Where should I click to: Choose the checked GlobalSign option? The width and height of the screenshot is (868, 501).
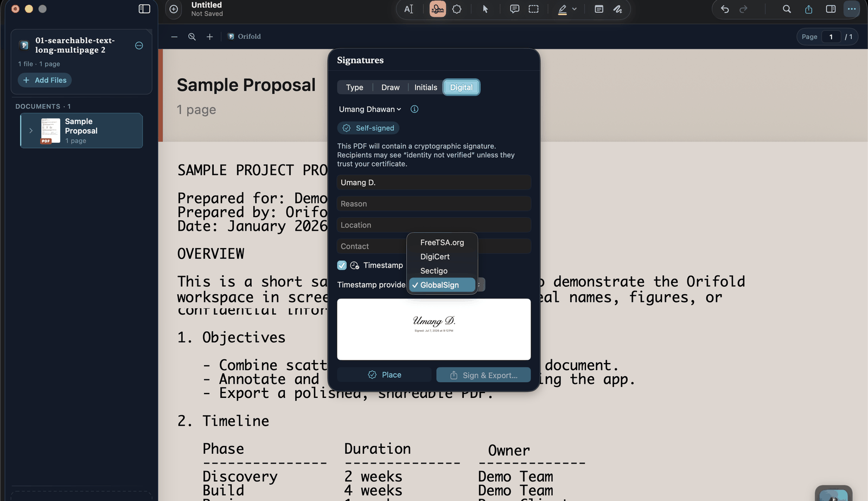[442, 285]
